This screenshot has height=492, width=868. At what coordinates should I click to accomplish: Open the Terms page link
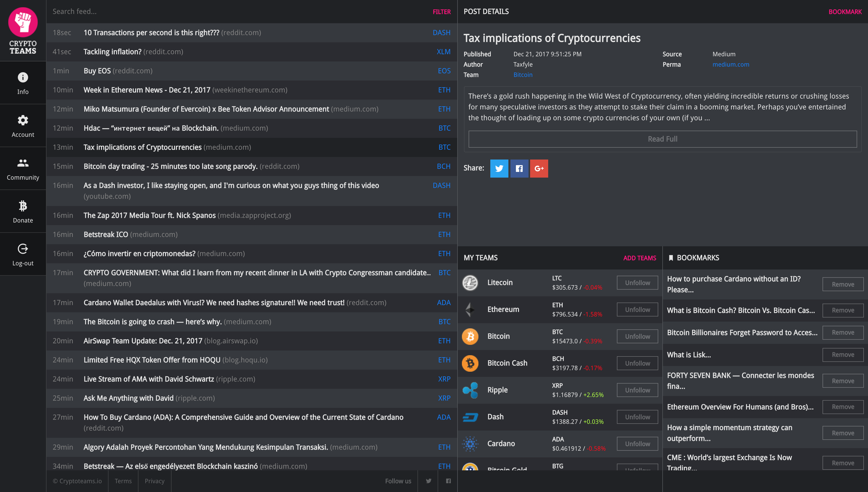(x=123, y=481)
